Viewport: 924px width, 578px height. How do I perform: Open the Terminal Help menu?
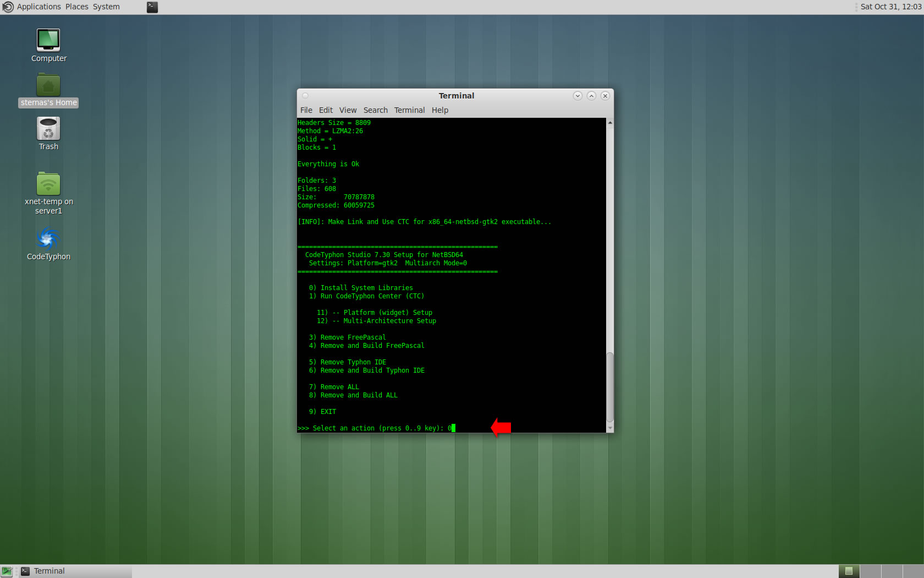coord(440,110)
